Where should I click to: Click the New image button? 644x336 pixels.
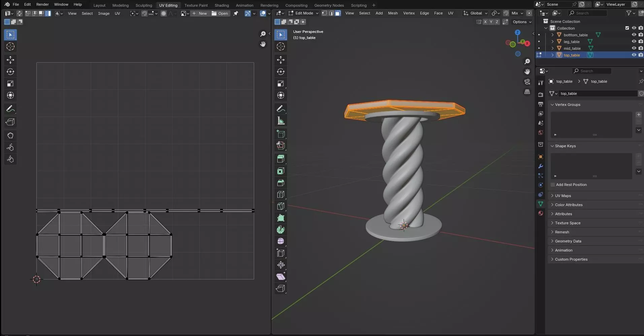coord(200,13)
